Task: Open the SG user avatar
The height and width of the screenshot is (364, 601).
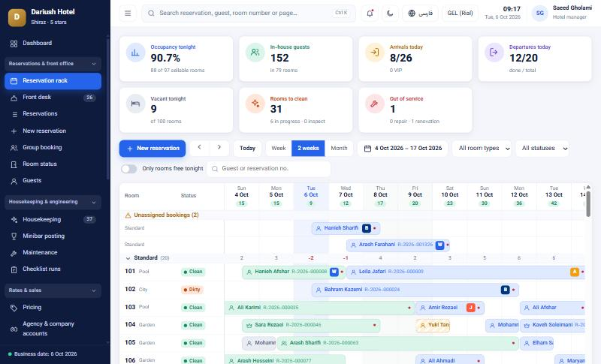Action: (x=539, y=14)
